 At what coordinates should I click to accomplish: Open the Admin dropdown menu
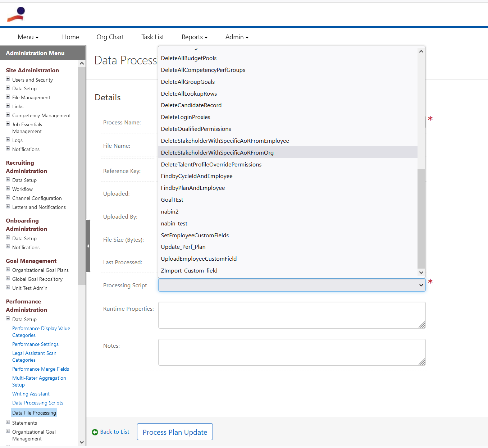click(x=237, y=37)
